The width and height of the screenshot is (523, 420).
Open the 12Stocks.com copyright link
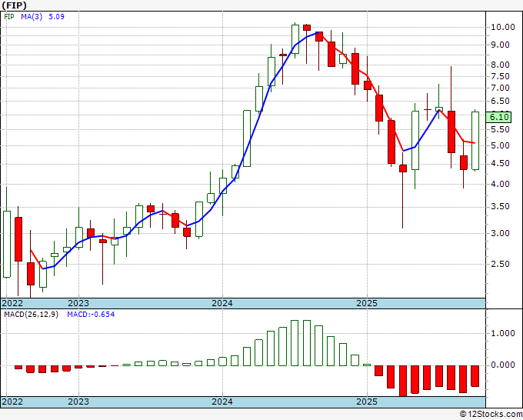pos(491,415)
